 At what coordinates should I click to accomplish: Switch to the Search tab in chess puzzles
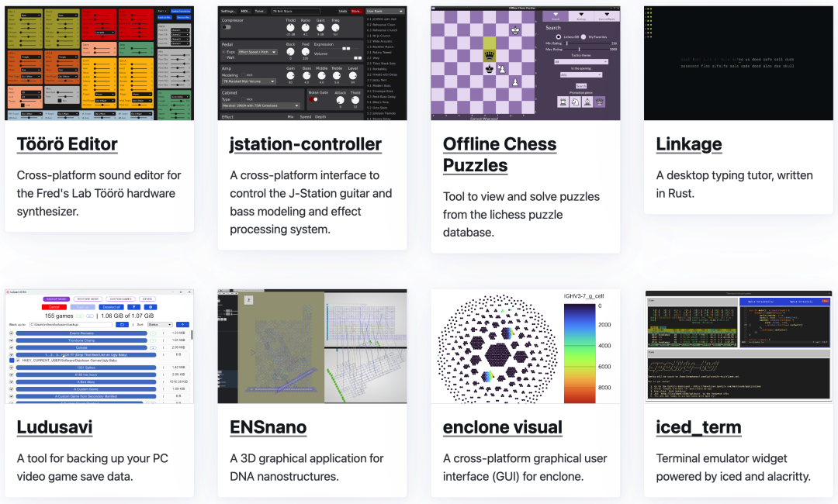(556, 16)
